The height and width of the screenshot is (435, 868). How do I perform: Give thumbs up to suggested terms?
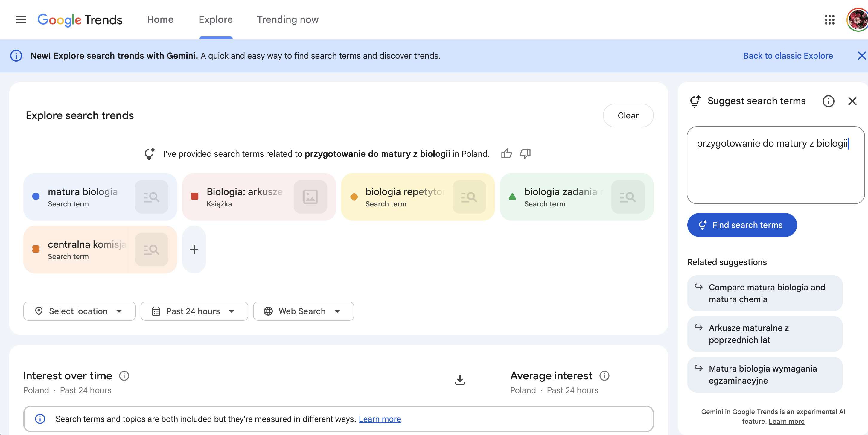(x=506, y=154)
